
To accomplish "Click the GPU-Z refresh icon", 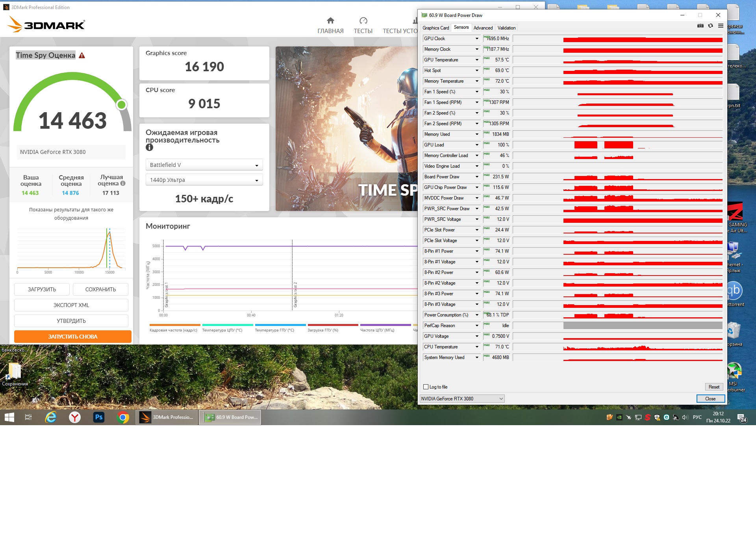I will [710, 26].
